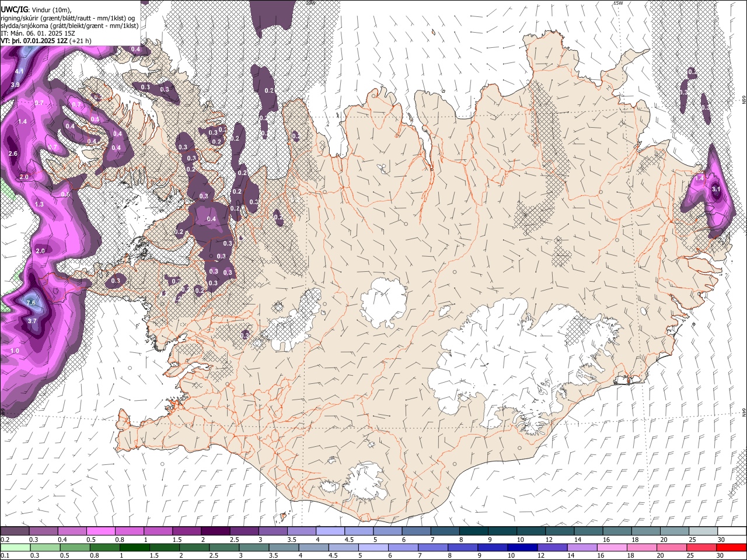Click the 4.1 precipitation value
Screen dimensions: 747x560
click(x=19, y=71)
